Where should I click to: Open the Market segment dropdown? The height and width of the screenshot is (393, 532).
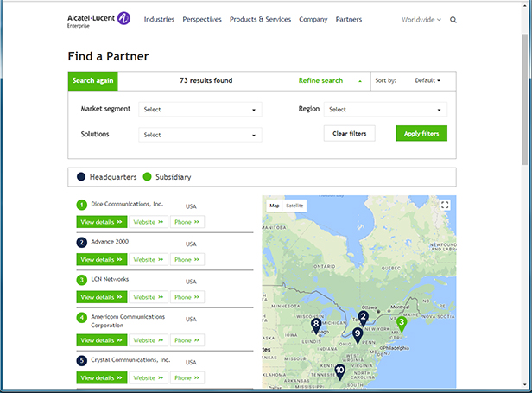(x=199, y=110)
